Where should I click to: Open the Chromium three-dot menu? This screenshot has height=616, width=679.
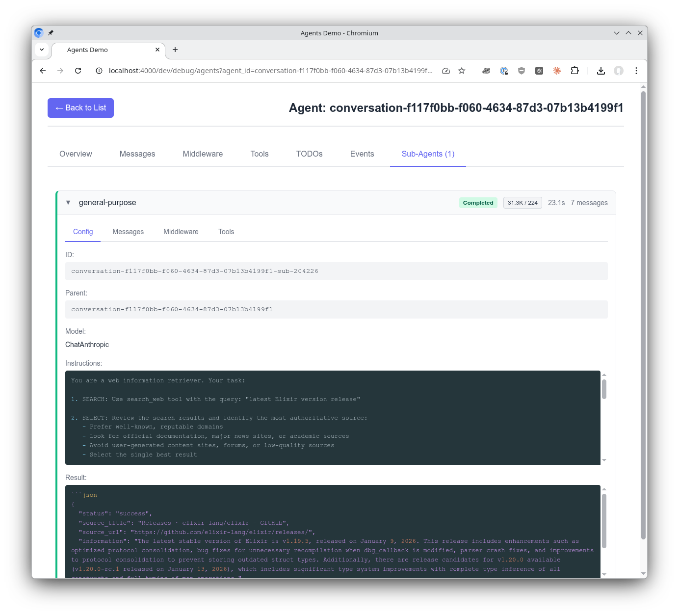click(636, 71)
